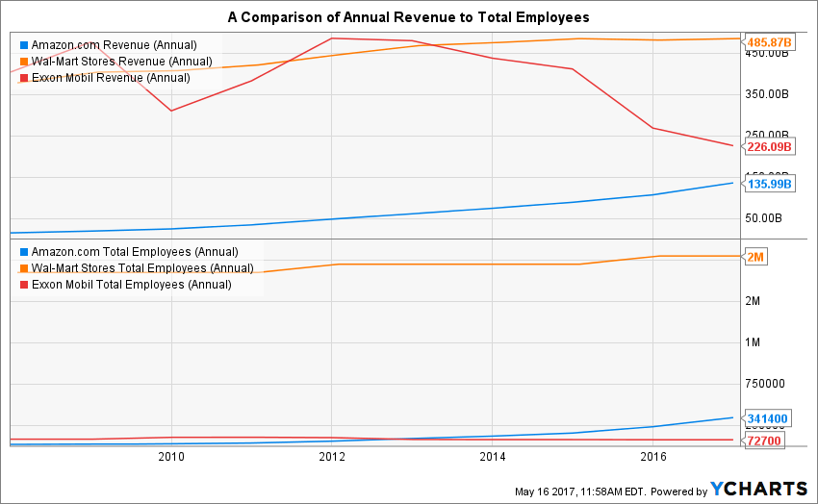Click the 'May 16 2017, 11:58AM EDT' timestamp
This screenshot has width=818, height=504.
(580, 491)
